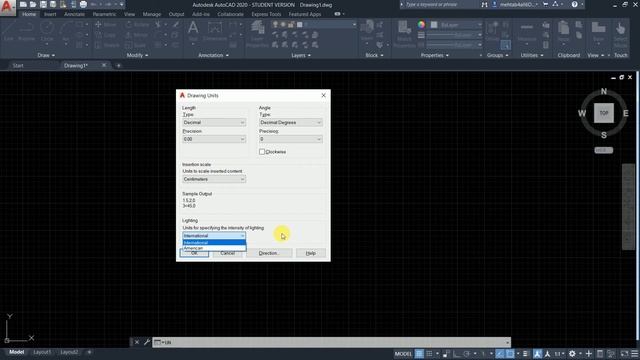Open the Parametric ribbon tab
This screenshot has height=360, width=640.
(104, 14)
